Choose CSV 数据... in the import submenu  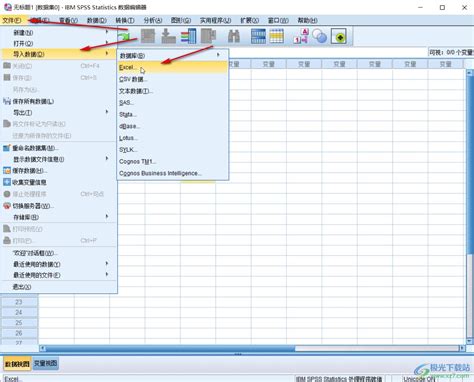click(x=172, y=79)
